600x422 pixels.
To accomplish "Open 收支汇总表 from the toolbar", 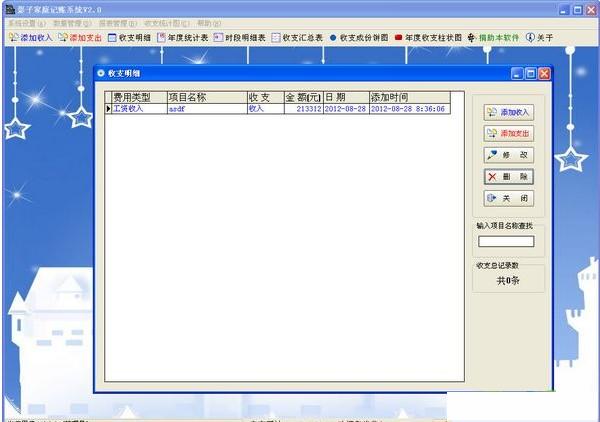I will point(297,37).
